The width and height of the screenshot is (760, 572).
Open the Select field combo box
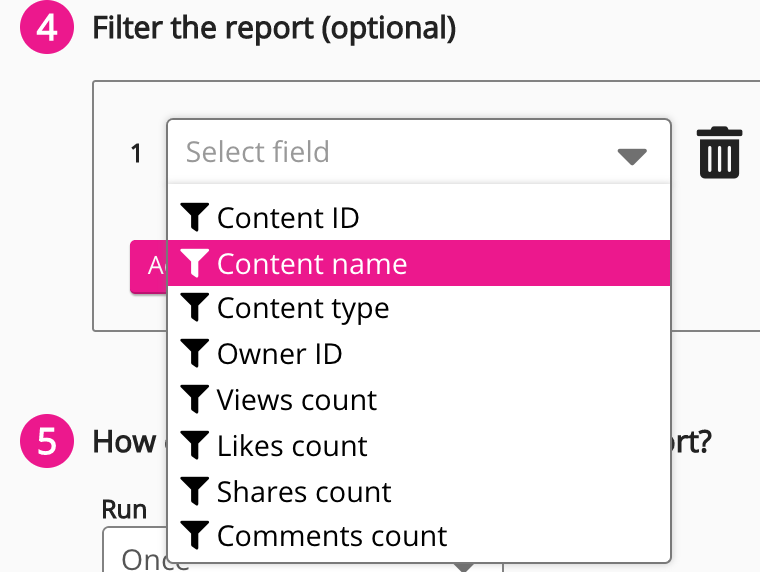click(400, 152)
